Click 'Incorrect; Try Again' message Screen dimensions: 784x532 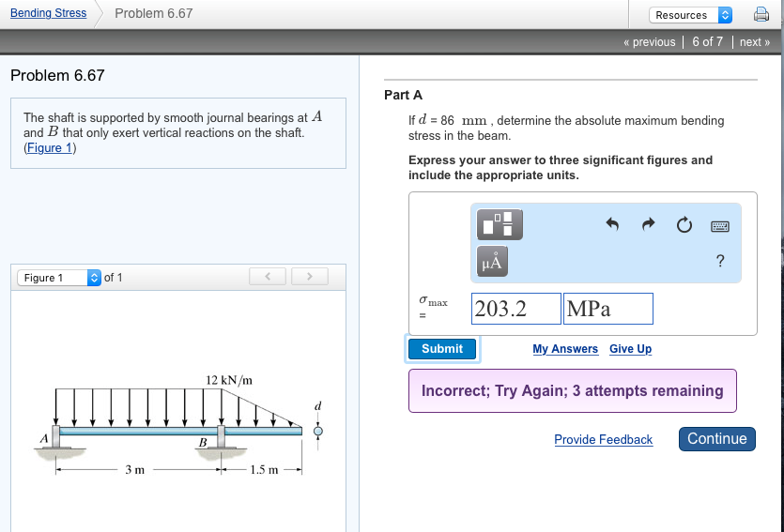pos(573,390)
